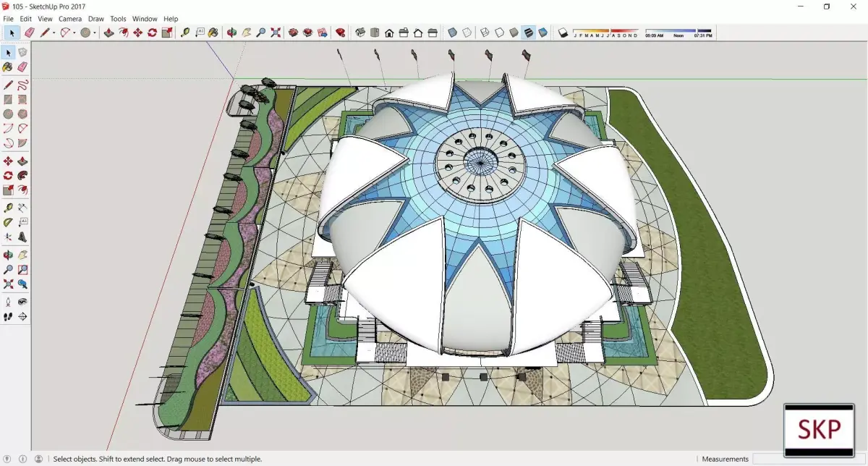Viewport: 868px width, 466px height.
Task: Click the status bar sign-in person icon
Action: 38,459
